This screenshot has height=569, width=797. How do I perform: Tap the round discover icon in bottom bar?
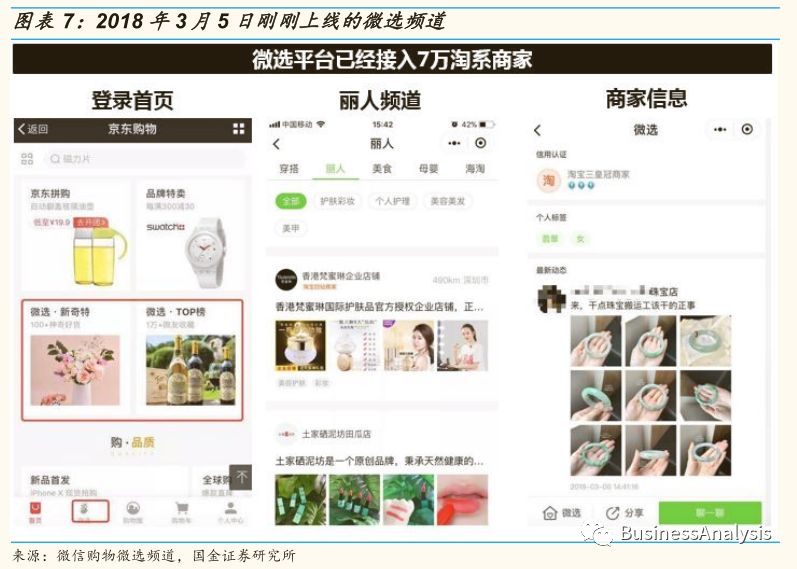pyautogui.click(x=133, y=512)
